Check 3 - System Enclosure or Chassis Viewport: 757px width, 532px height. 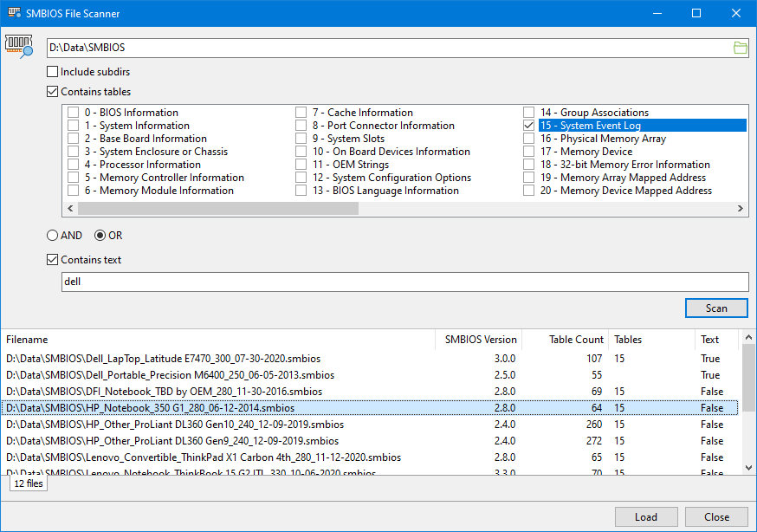(73, 152)
